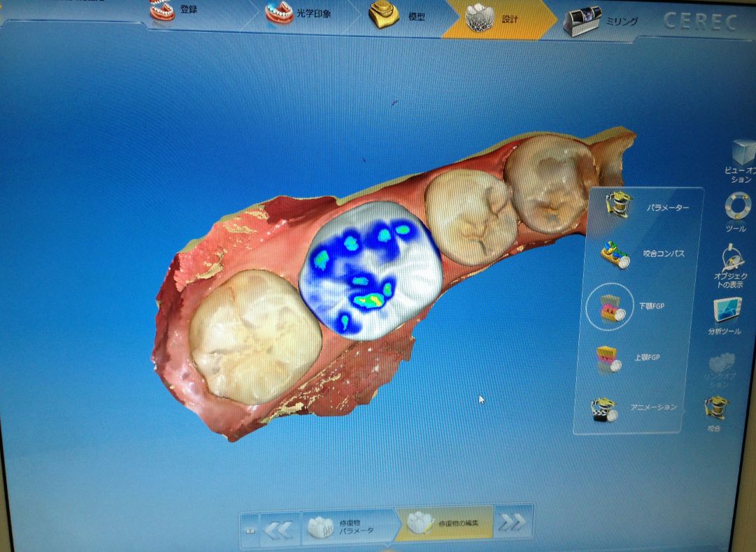
Task: Click the double-left arrow back button
Action: pyautogui.click(x=279, y=529)
